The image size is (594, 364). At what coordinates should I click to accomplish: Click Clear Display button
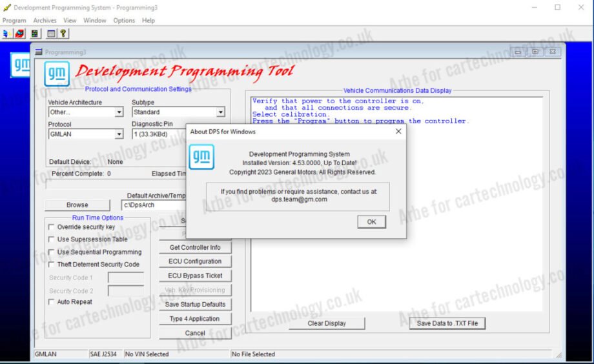[327, 323]
